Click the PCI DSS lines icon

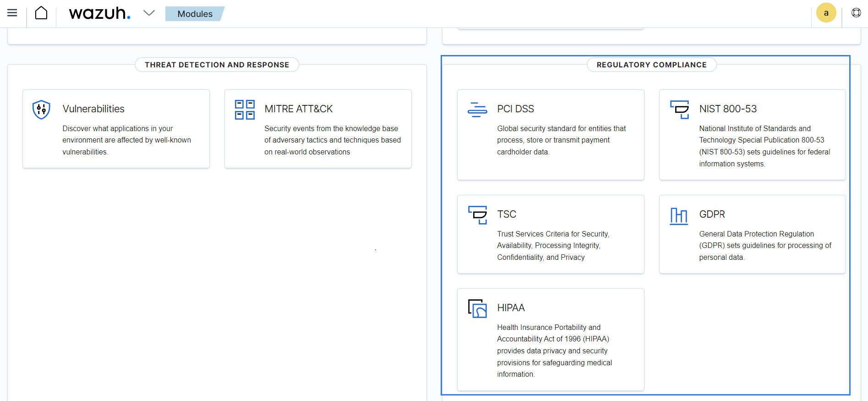[477, 110]
